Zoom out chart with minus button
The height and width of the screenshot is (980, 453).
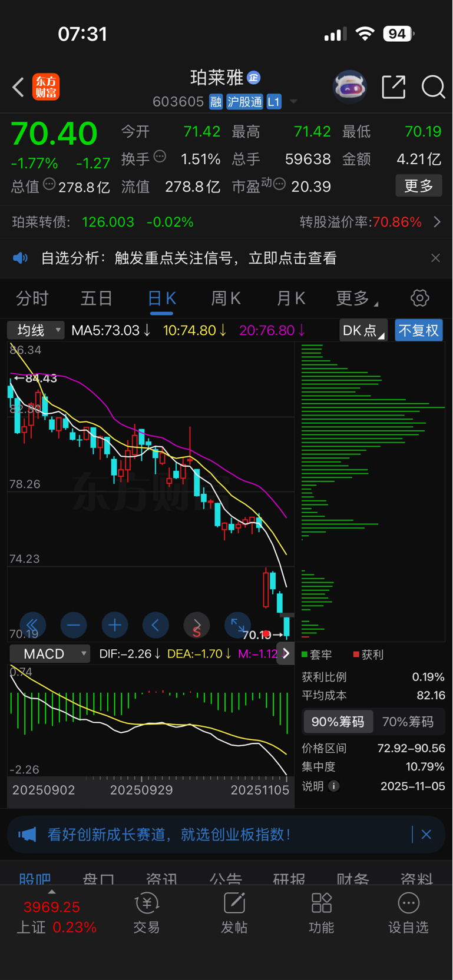coord(74,625)
